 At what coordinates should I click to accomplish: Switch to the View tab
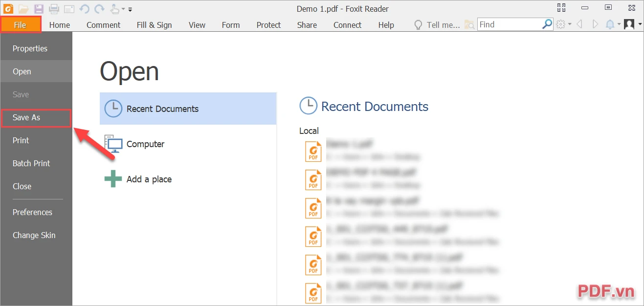(197, 25)
